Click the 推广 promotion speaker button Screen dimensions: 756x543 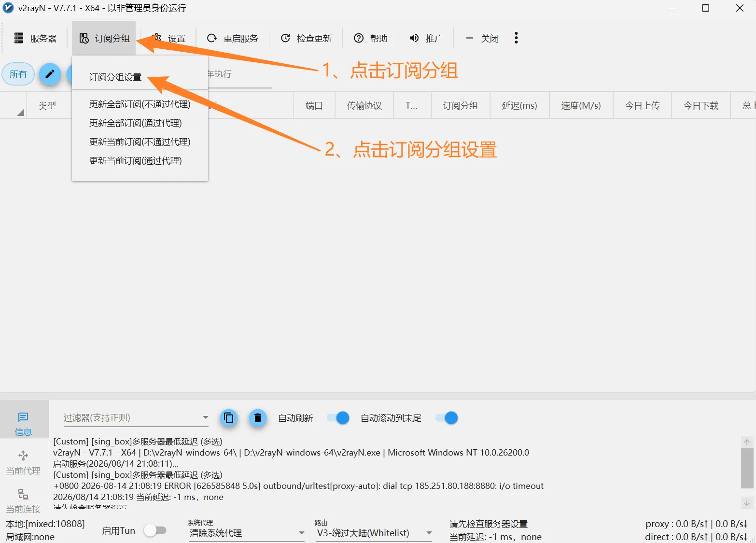pos(426,38)
